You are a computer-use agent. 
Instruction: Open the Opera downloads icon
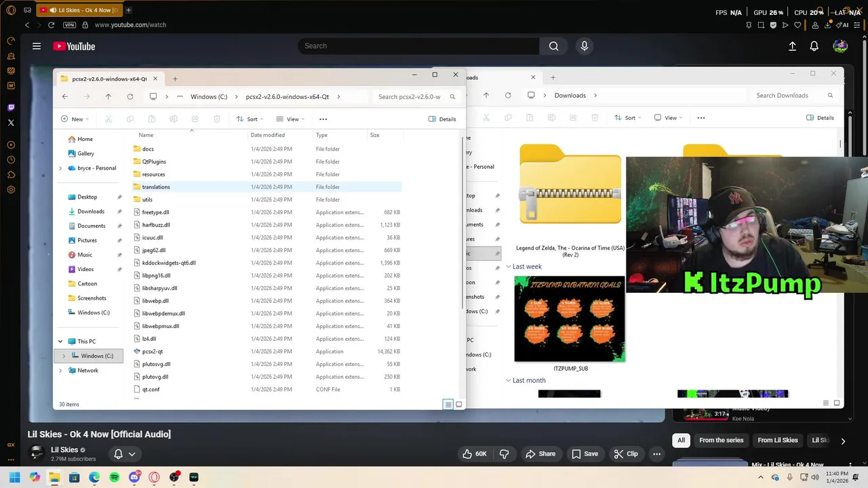point(829,25)
